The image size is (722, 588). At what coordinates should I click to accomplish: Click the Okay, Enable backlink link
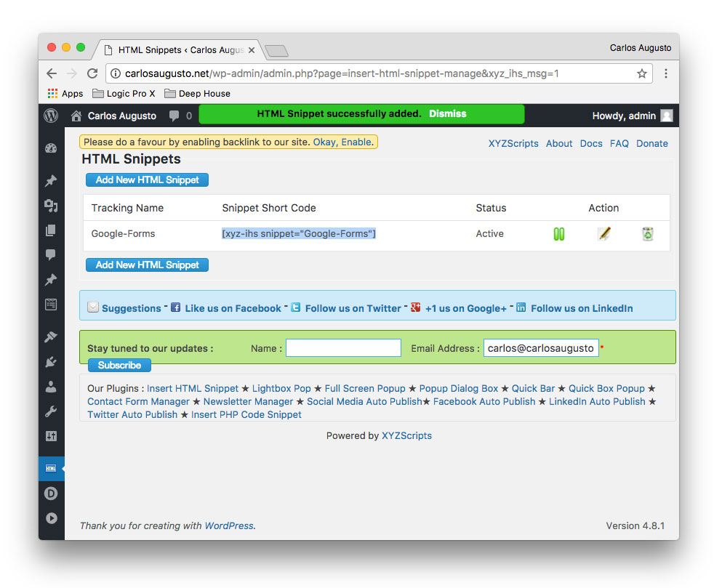(343, 142)
